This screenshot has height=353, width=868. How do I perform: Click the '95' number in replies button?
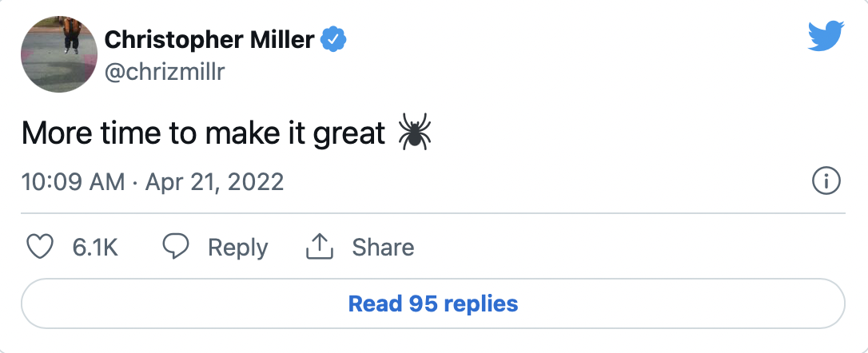coord(421,303)
